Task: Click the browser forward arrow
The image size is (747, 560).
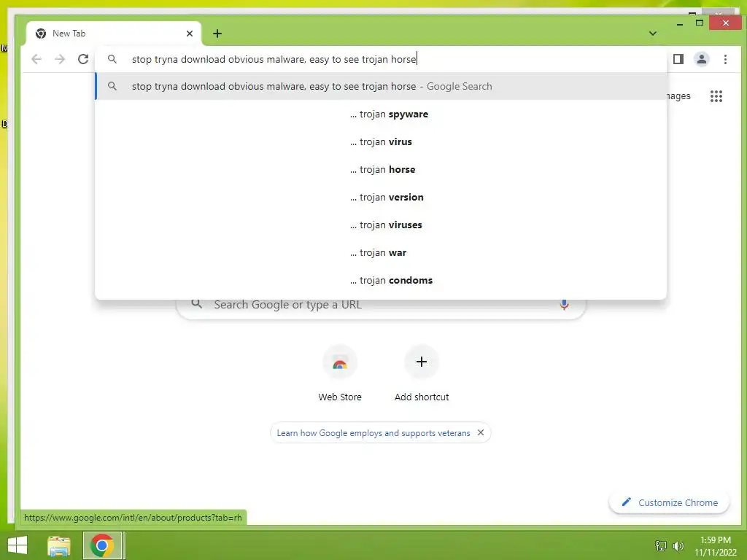Action: coord(60,59)
